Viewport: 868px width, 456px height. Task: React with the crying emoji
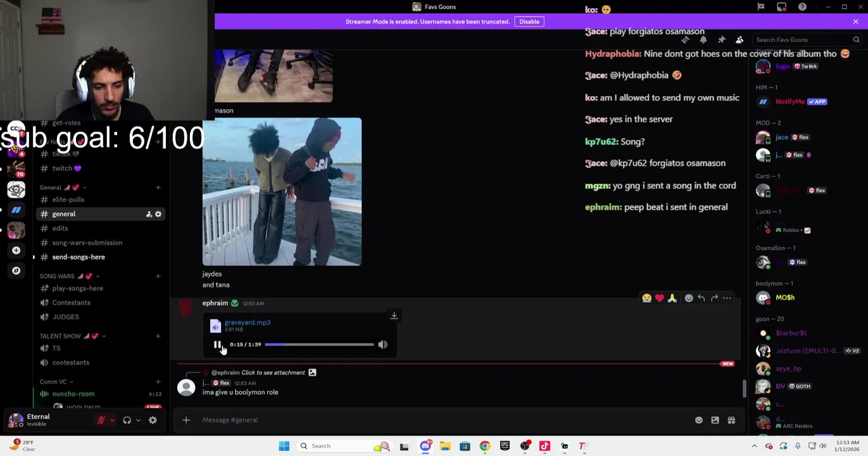point(646,298)
